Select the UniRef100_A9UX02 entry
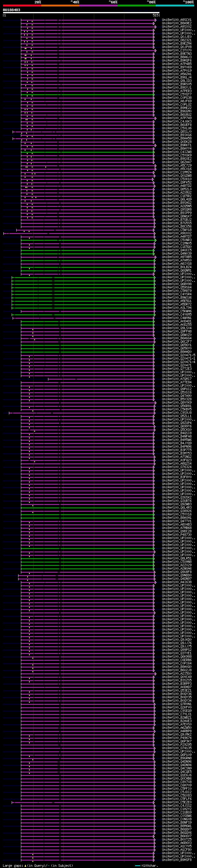This screenshot has height=868, width=197. [177, 233]
